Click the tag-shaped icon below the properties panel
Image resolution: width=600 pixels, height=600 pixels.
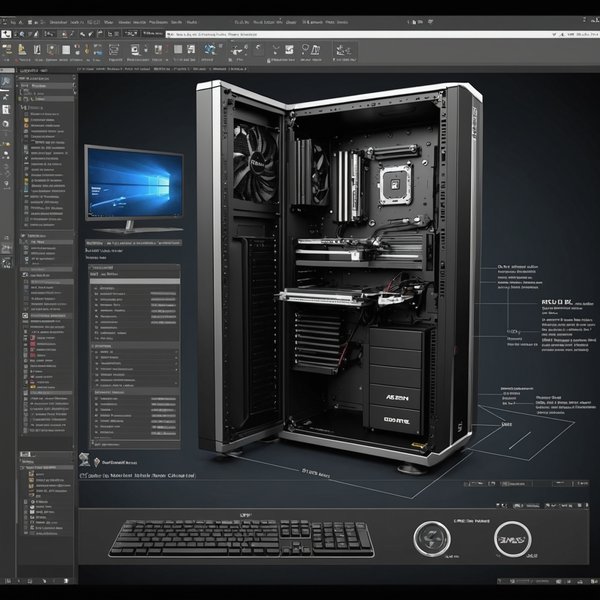tap(97, 462)
